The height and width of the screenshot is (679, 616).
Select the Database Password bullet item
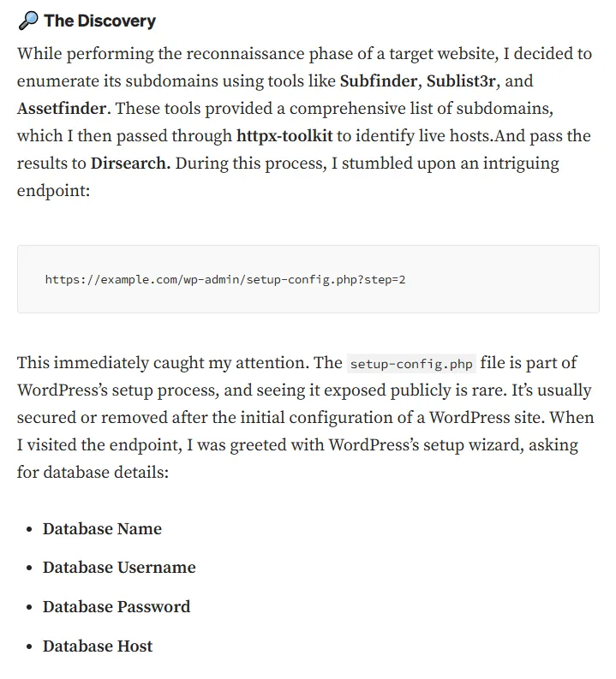[117, 606]
